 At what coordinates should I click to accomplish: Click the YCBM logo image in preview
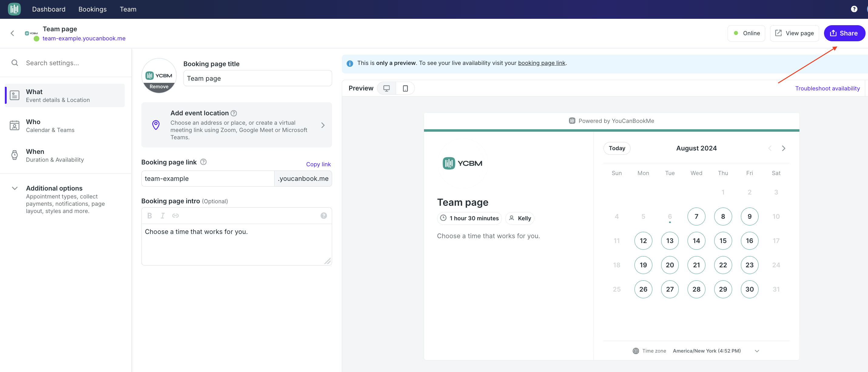point(462,163)
